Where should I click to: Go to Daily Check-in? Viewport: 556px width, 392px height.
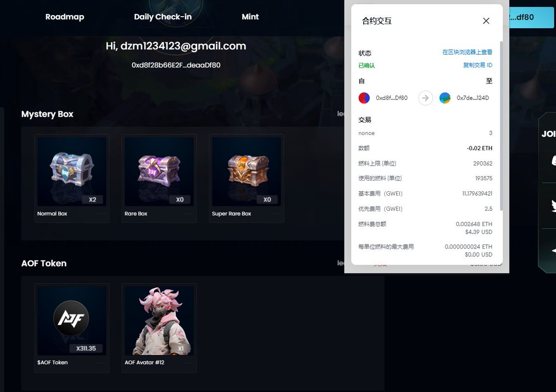click(x=163, y=17)
